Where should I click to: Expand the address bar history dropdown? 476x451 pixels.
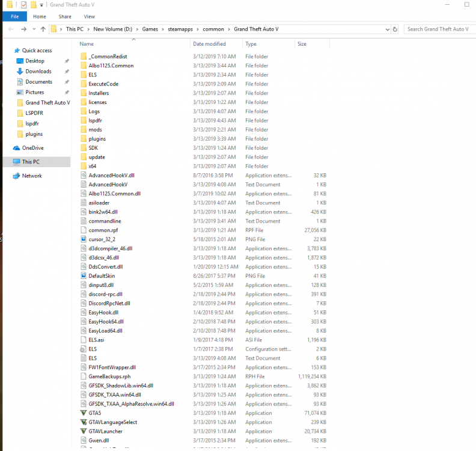click(388, 29)
